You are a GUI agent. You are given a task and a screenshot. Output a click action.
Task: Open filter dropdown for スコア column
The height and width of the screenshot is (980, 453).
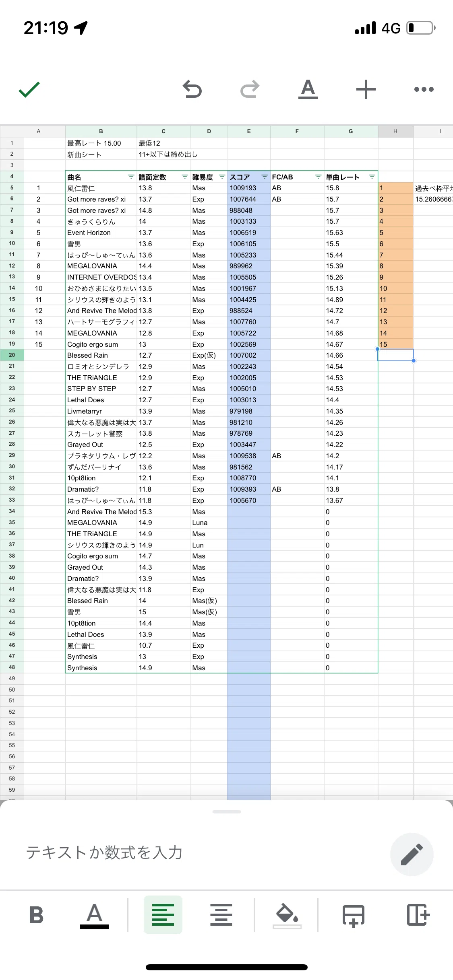click(265, 177)
